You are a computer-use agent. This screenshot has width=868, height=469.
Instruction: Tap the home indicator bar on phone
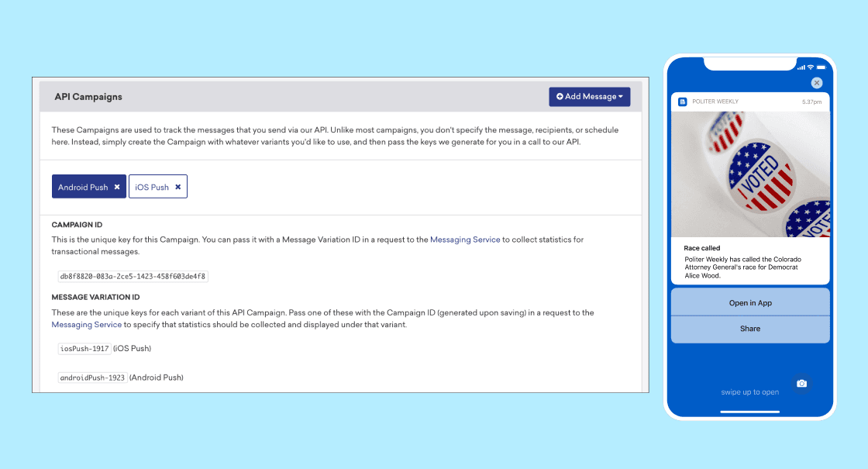(749, 412)
